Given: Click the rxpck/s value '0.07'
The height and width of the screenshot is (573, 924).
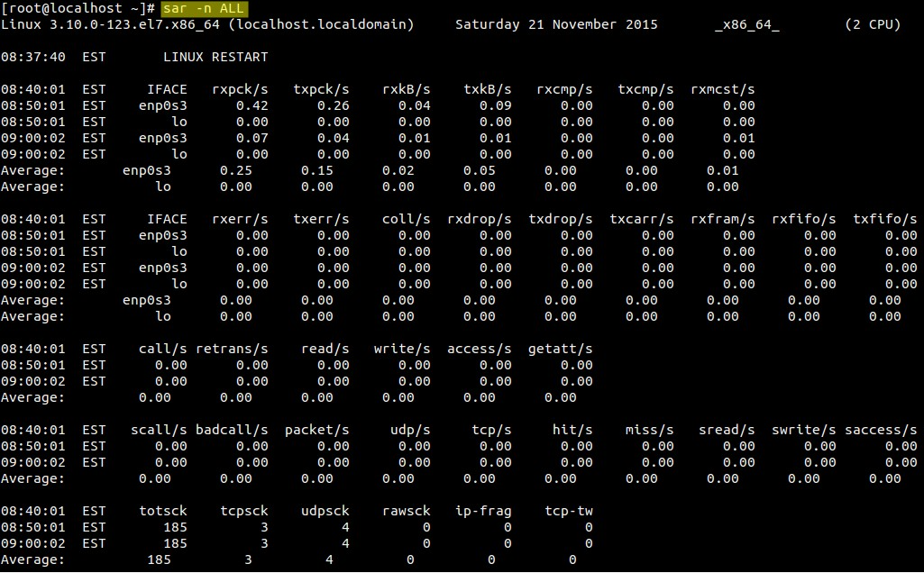Looking at the screenshot, I should tap(252, 139).
